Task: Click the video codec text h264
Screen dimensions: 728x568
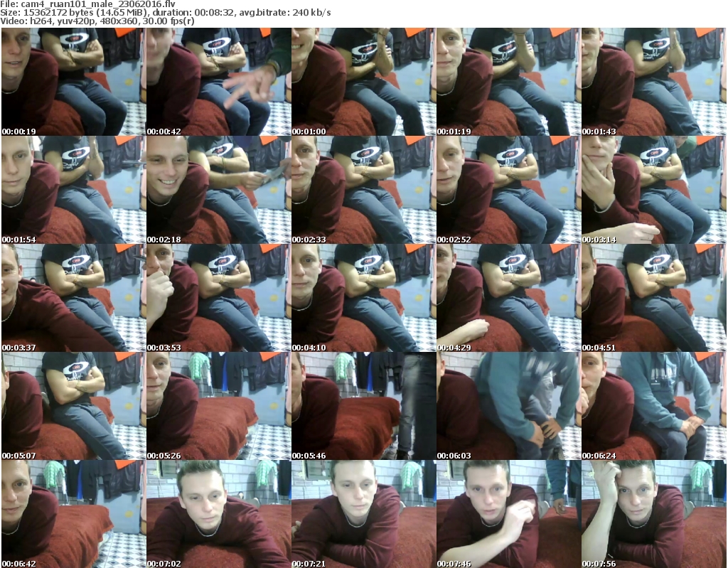Action: tap(39, 21)
